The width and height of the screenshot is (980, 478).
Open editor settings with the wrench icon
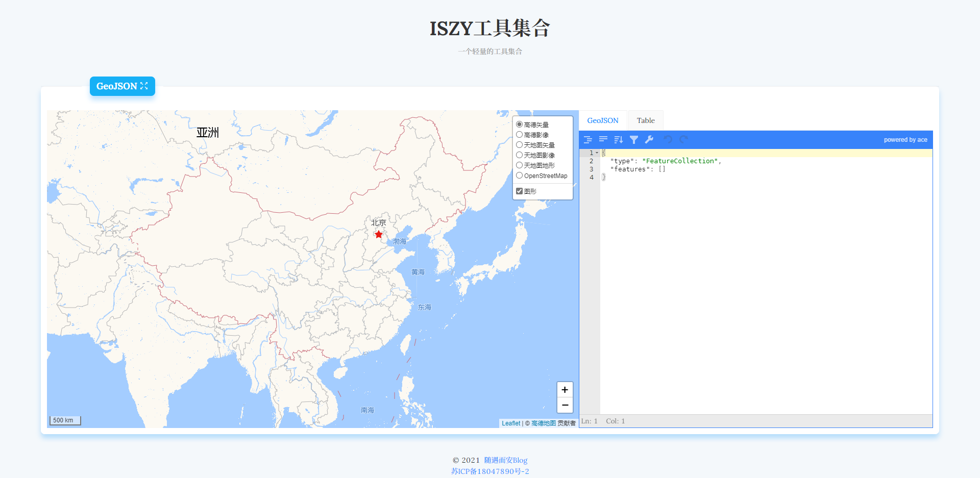pyautogui.click(x=649, y=139)
